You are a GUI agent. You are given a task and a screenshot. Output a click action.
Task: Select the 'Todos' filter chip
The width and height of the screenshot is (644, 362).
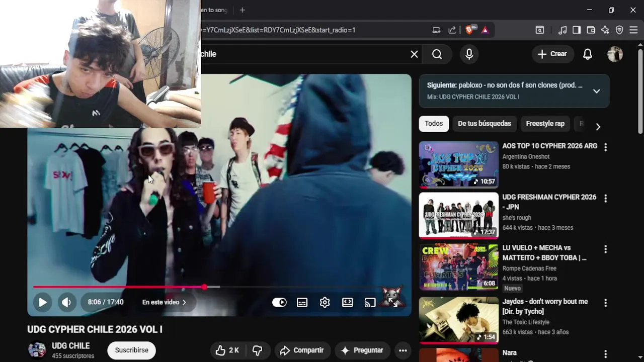pyautogui.click(x=434, y=124)
